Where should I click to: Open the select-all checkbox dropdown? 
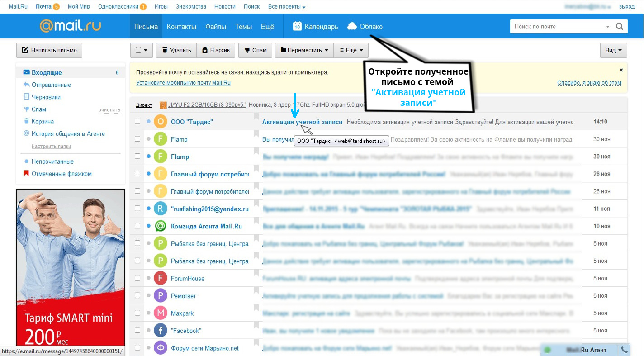(x=142, y=50)
